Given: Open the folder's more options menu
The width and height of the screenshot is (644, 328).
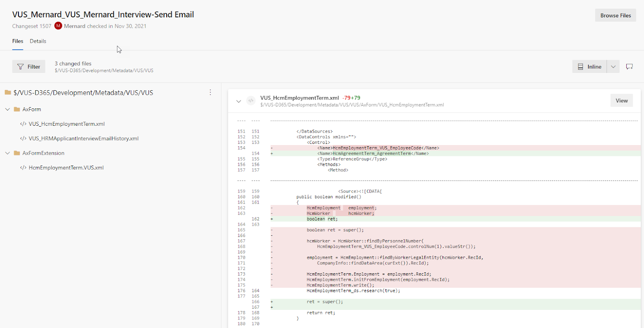Looking at the screenshot, I should point(210,92).
